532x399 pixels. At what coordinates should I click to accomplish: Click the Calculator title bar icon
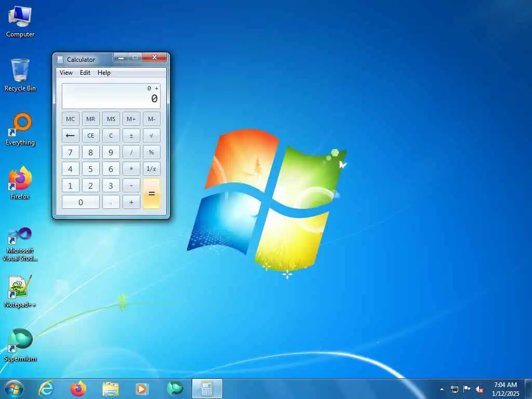click(60, 59)
